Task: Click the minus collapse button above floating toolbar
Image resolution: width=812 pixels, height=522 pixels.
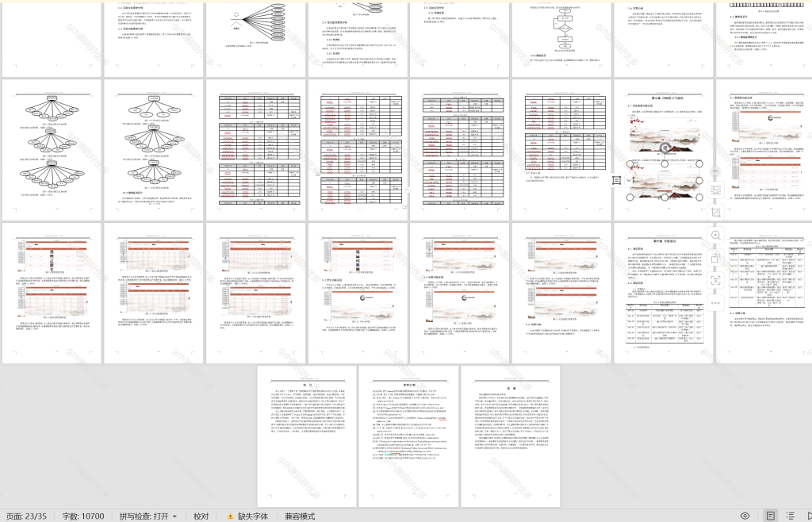Action: [716, 171]
